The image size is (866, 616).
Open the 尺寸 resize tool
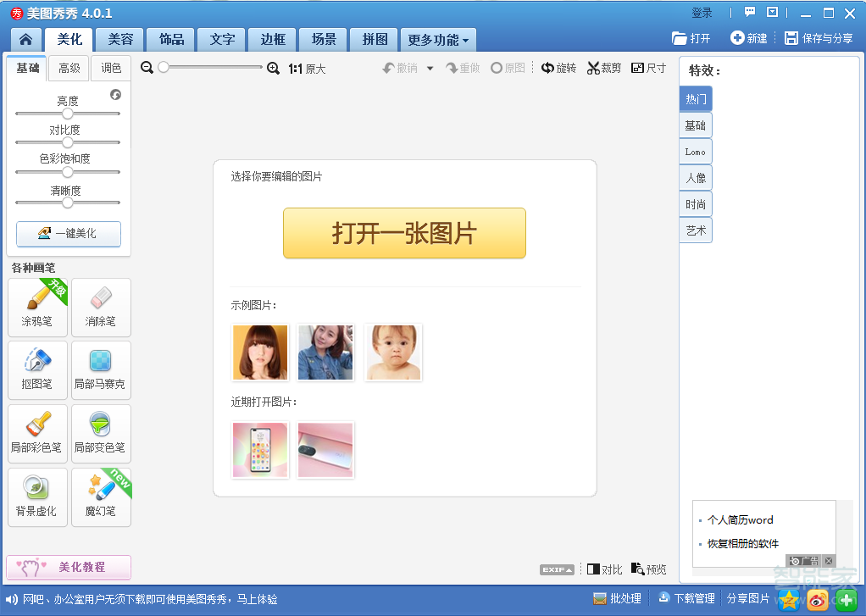[648, 68]
